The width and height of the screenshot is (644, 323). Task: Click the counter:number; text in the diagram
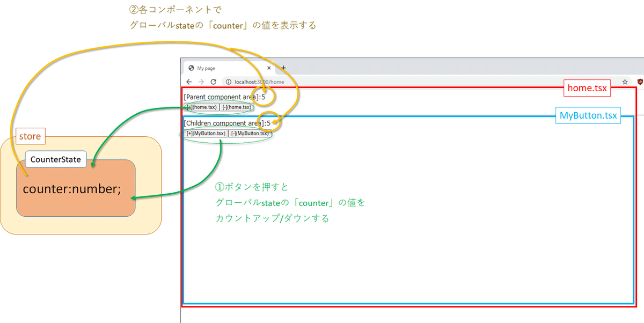(x=72, y=189)
